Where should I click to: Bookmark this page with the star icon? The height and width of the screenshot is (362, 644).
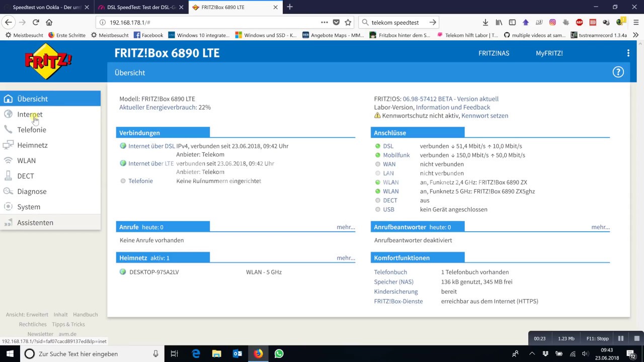[x=348, y=22]
